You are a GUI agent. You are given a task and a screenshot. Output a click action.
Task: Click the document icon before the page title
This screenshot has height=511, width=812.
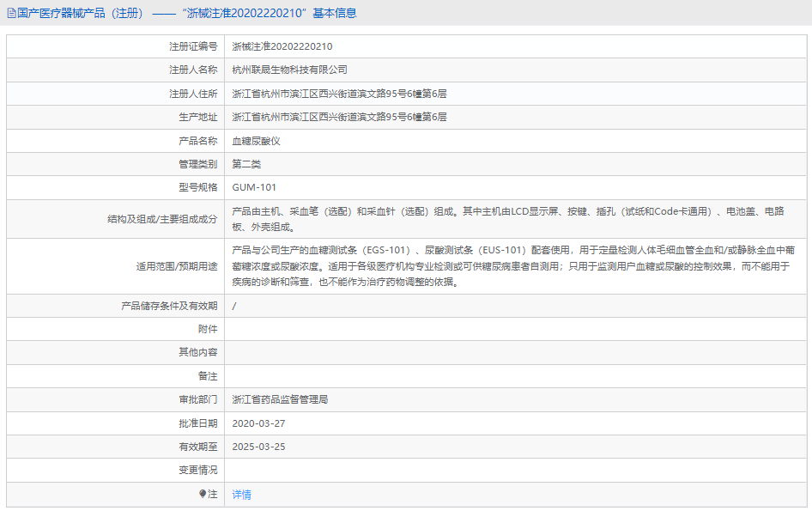point(11,13)
